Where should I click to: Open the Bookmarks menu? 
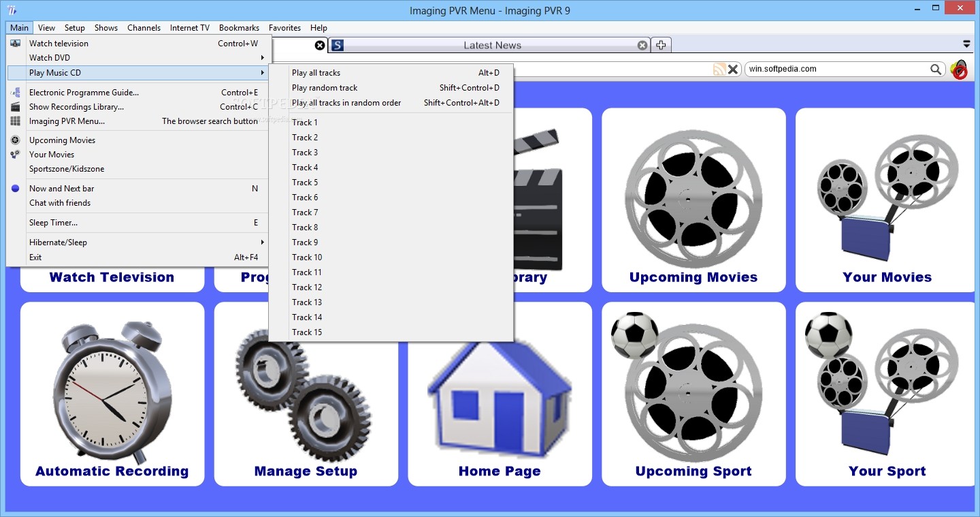(x=239, y=28)
